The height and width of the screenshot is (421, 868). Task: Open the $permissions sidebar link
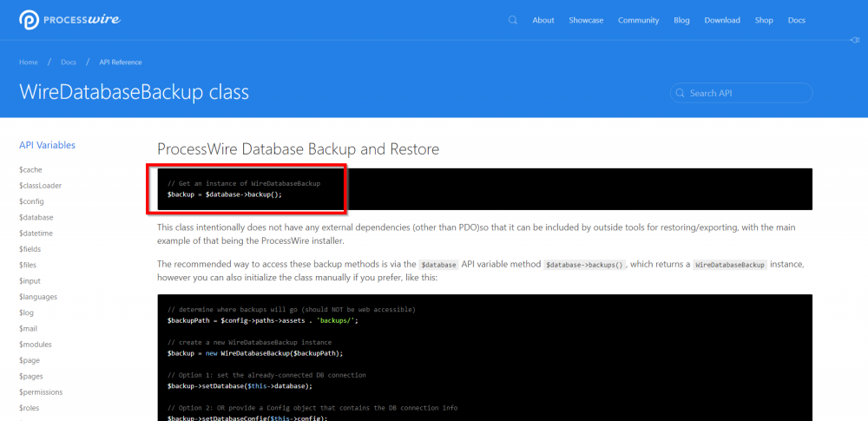pyautogui.click(x=40, y=392)
